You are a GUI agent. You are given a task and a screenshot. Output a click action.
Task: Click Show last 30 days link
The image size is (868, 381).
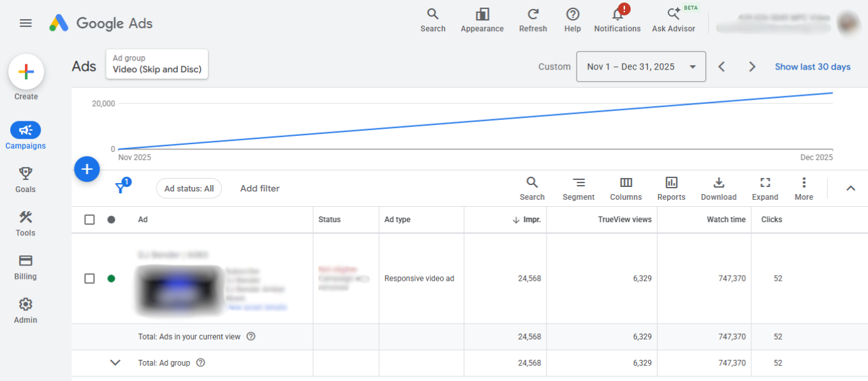click(813, 66)
